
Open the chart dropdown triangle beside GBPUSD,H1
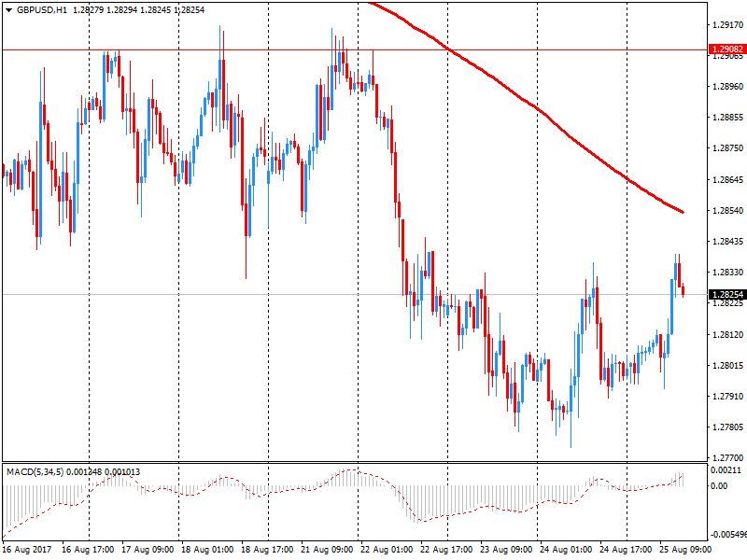(x=8, y=10)
